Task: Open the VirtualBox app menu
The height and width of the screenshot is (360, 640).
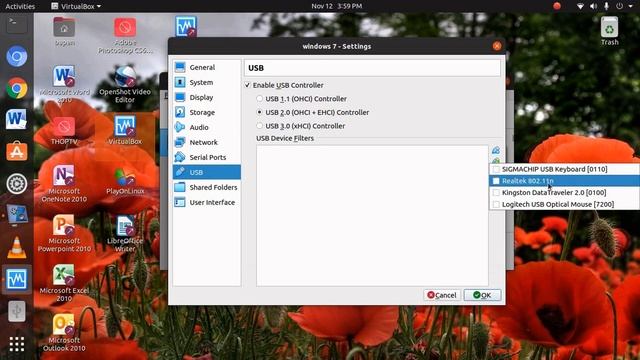Action: coord(76,6)
